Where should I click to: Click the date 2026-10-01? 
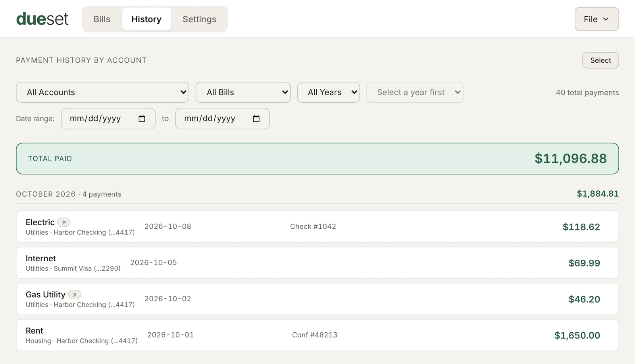tap(171, 335)
